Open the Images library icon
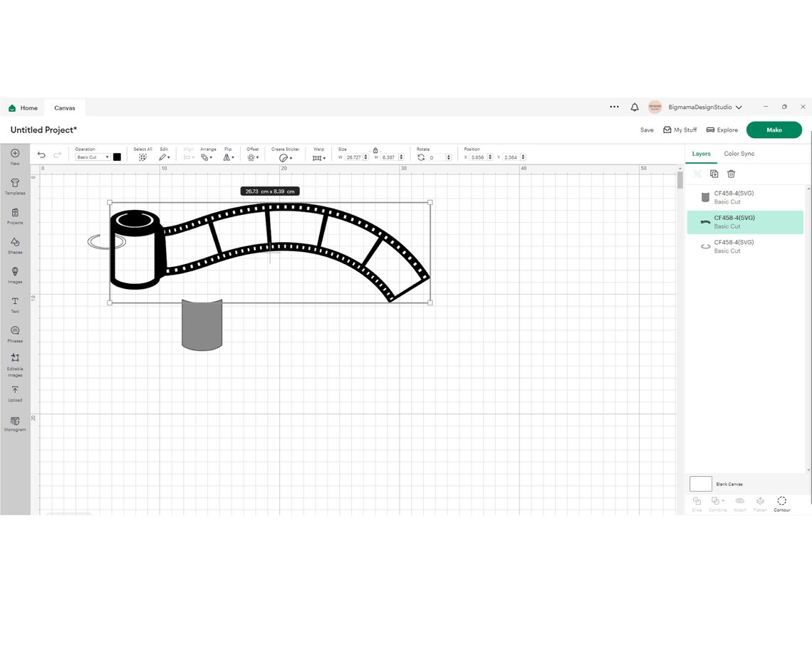Image resolution: width=812 pixels, height=652 pixels. pos(15,275)
